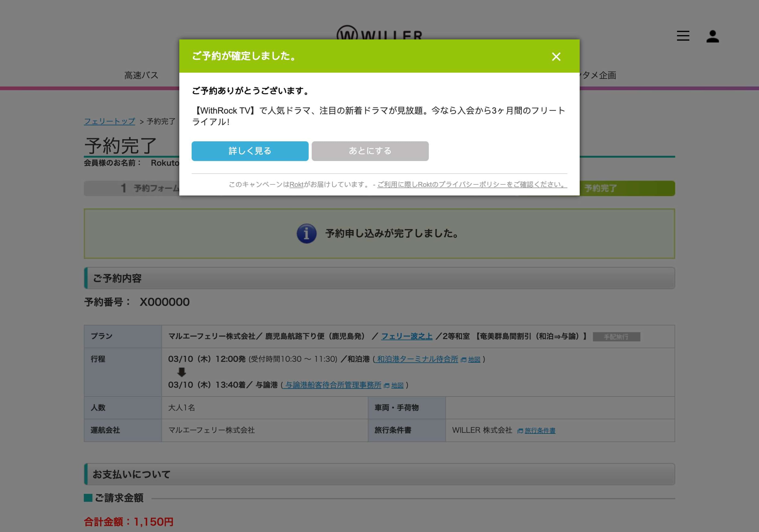This screenshot has height=532, width=759.
Task: Go to フェリートップ breadcrumb link
Action: (109, 121)
